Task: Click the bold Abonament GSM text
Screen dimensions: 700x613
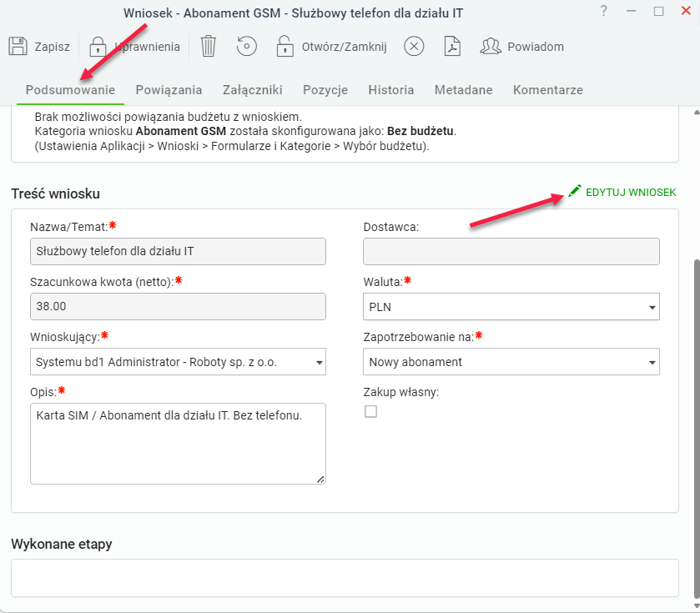Action: (x=181, y=131)
